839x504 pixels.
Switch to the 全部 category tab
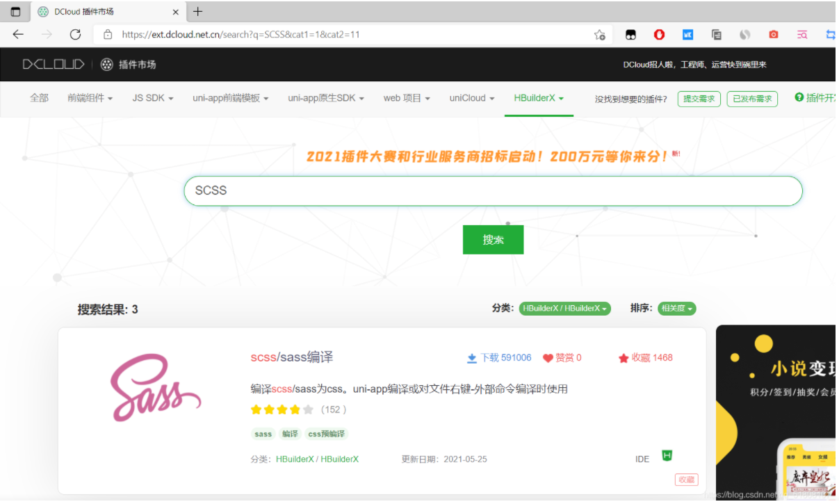tap(38, 98)
